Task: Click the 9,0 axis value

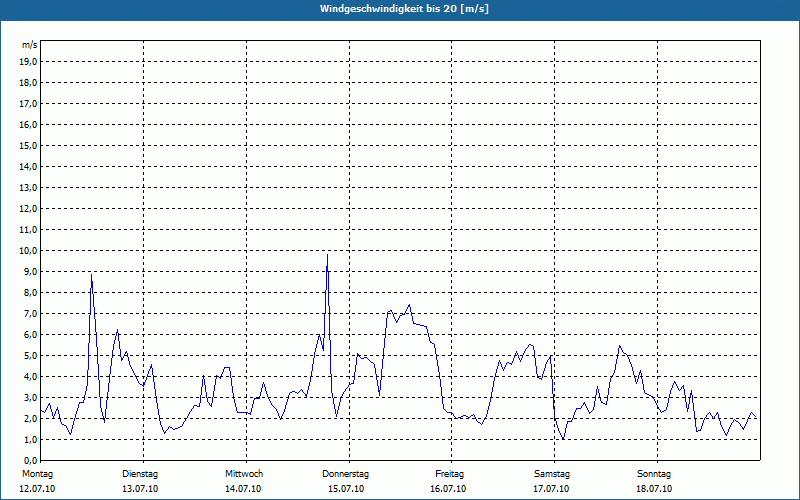Action: point(31,271)
